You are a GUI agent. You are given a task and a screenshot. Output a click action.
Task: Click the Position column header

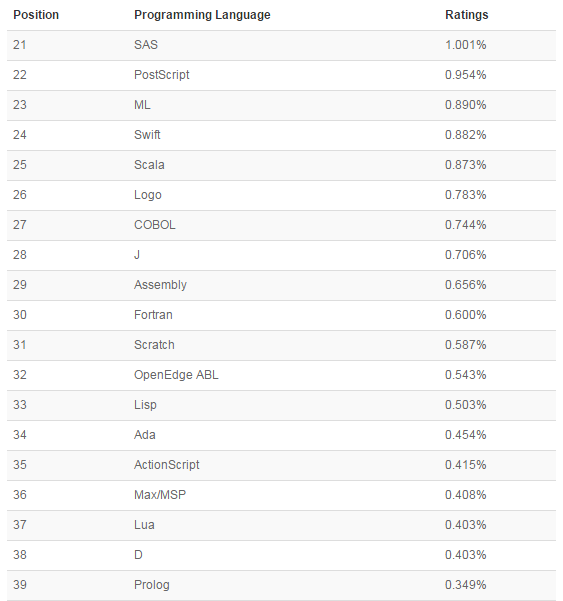click(x=36, y=15)
